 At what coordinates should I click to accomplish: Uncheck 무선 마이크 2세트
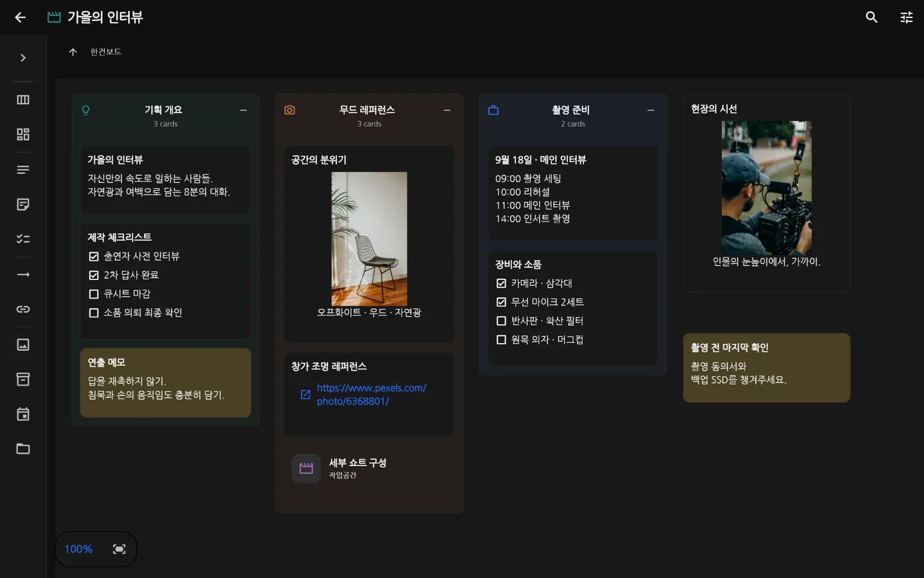pos(501,302)
